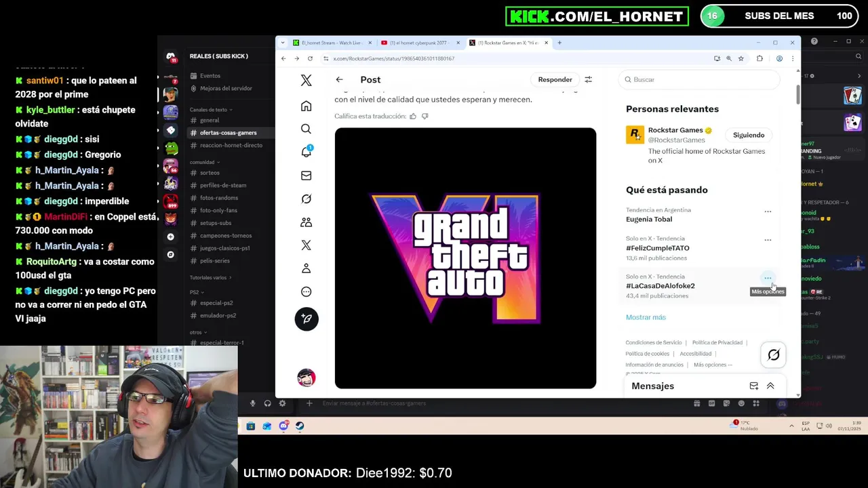
Task: Open account avatar at X sidebar bottom
Action: click(306, 378)
